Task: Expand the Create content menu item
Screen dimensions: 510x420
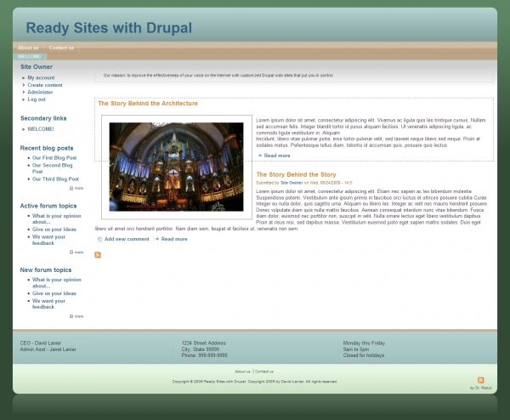Action: coord(45,85)
